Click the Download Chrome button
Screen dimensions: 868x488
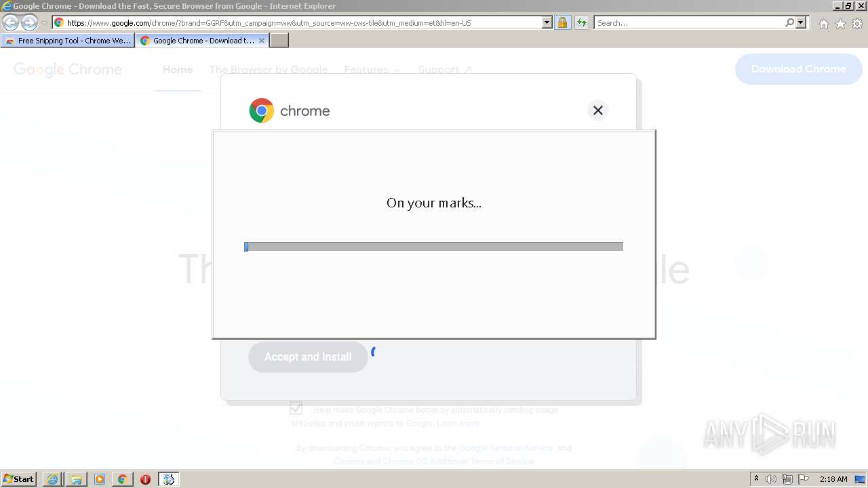(x=798, y=69)
